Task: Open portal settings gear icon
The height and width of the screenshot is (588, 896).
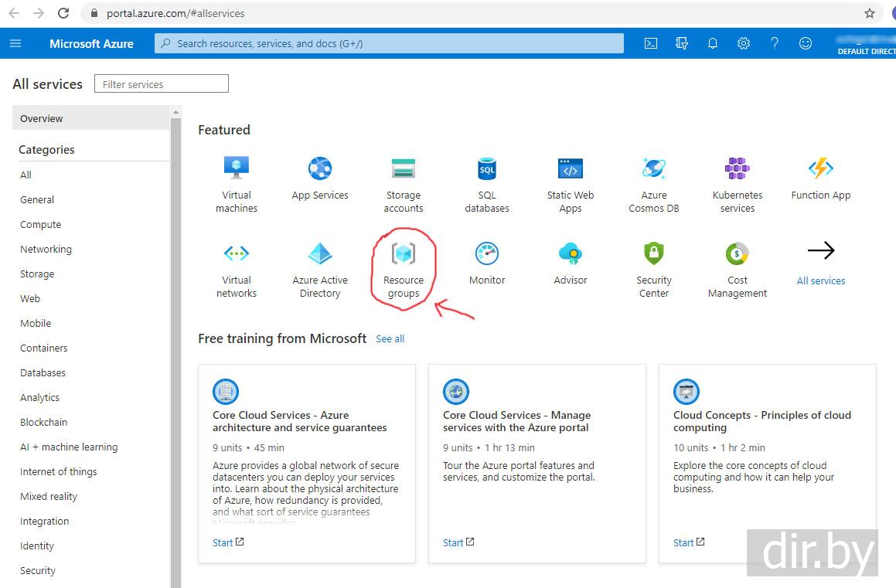Action: coord(744,44)
